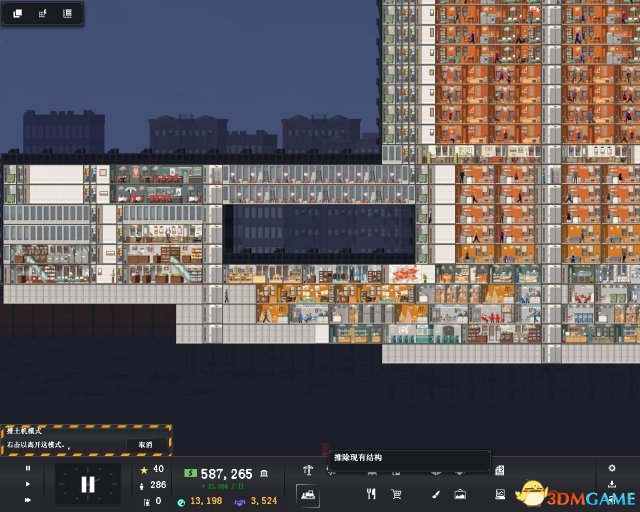Click the clock with large pause symbol
Viewport: 640px width, 512px height.
click(x=88, y=484)
